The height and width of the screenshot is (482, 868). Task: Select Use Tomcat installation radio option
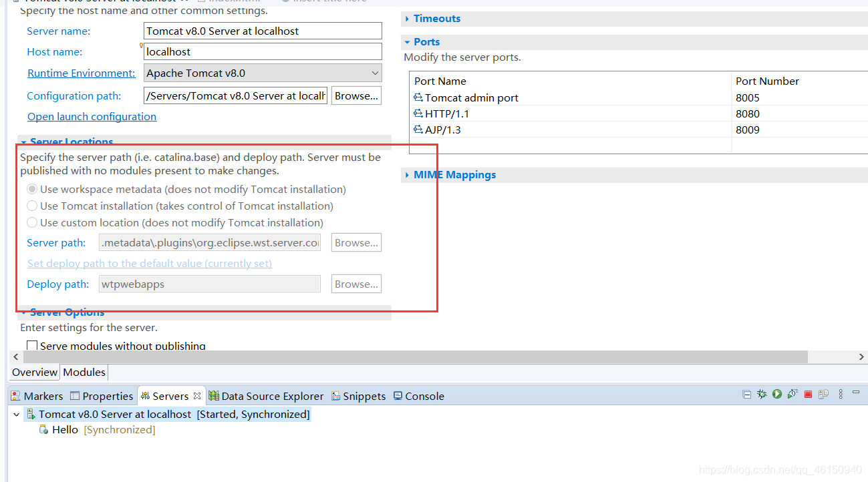[32, 206]
